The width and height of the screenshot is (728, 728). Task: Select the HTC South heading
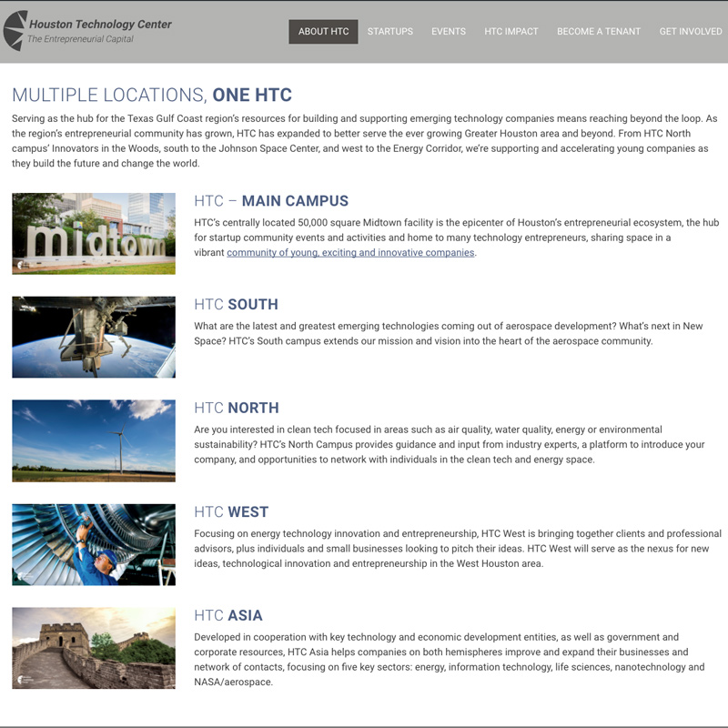click(236, 305)
